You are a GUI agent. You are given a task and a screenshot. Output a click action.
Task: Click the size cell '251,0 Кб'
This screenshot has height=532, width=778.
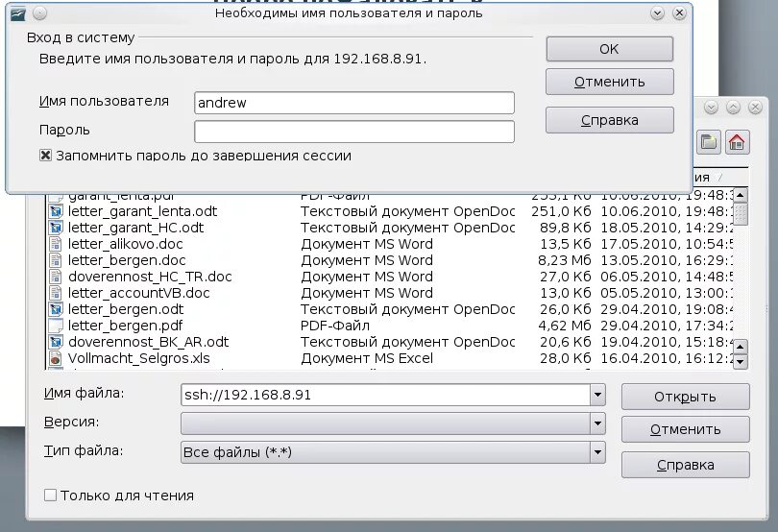click(x=561, y=211)
